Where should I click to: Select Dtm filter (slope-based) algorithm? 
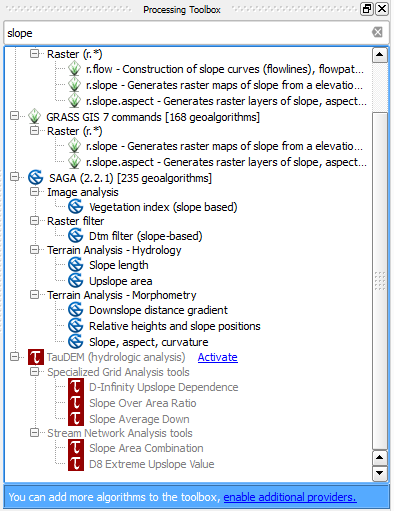pos(146,236)
